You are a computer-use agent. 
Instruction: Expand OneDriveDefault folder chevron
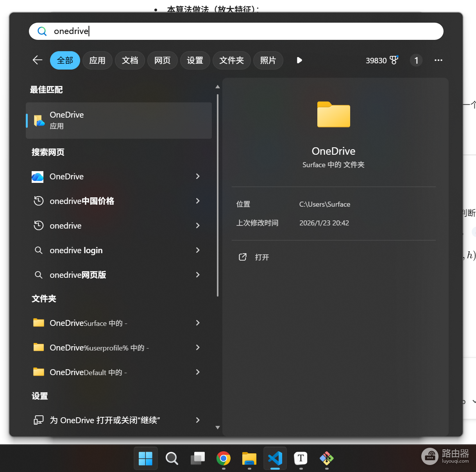point(198,372)
